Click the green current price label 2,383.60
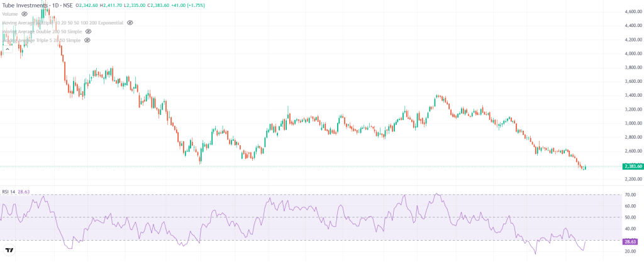Image resolution: width=644 pixels, height=262 pixels. tap(632, 166)
